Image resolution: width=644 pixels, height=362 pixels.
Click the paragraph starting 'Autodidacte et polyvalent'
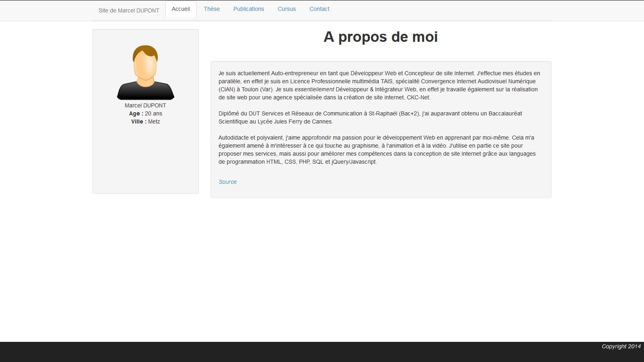[377, 150]
